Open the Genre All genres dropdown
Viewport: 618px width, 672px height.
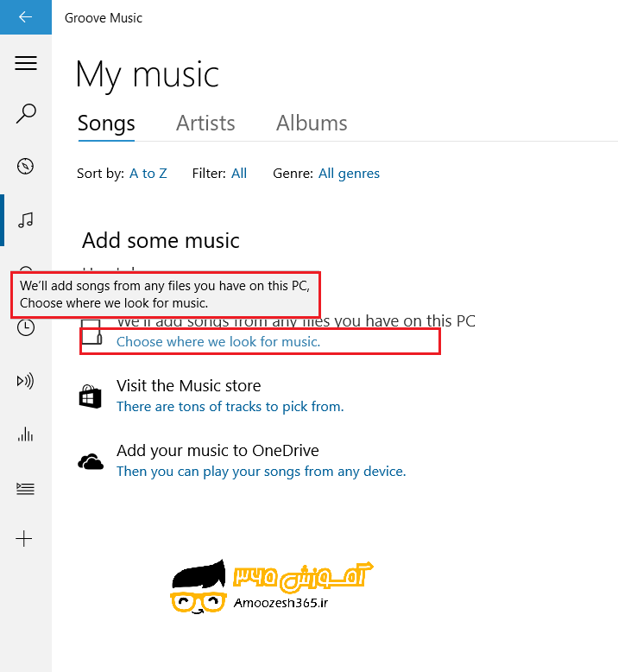click(x=349, y=174)
